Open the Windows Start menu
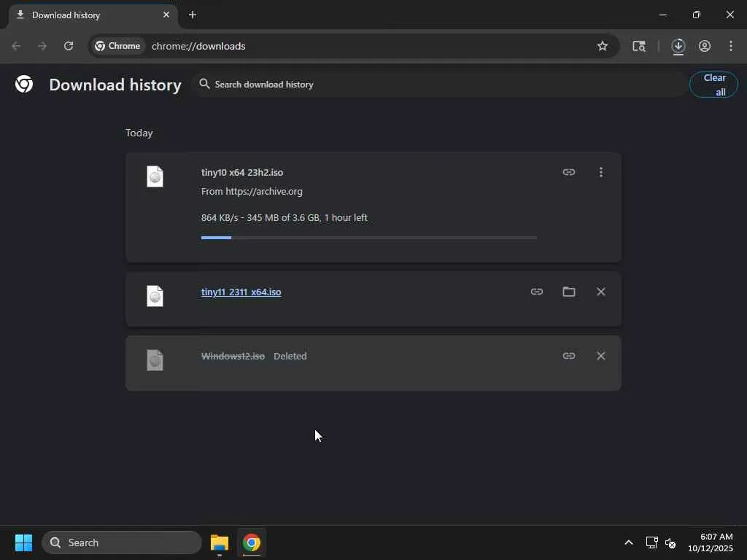747x560 pixels. 23,542
